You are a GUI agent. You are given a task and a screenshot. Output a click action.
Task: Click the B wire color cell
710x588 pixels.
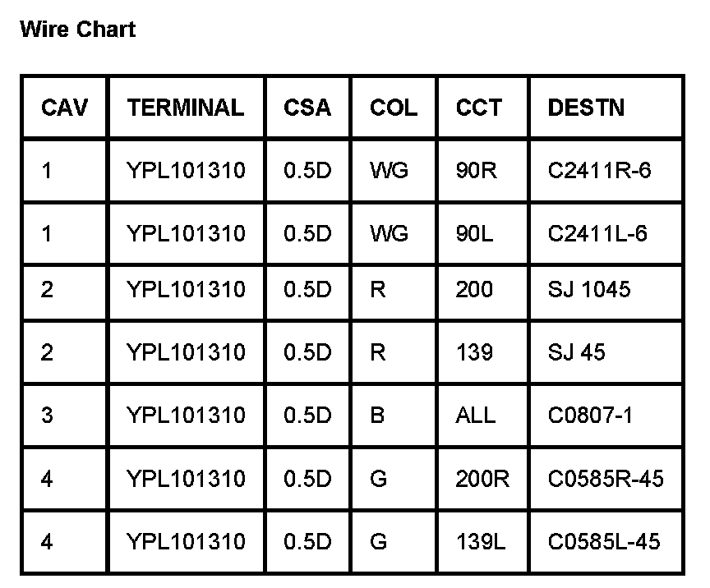click(x=377, y=415)
